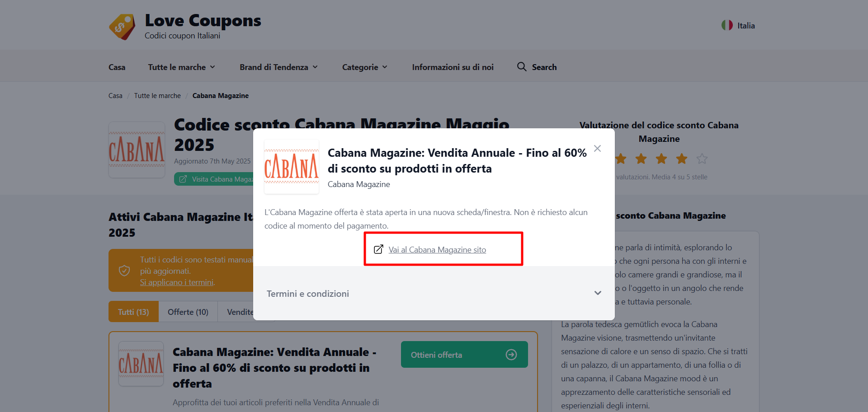
Task: Expand the Categorie menu
Action: (x=365, y=67)
